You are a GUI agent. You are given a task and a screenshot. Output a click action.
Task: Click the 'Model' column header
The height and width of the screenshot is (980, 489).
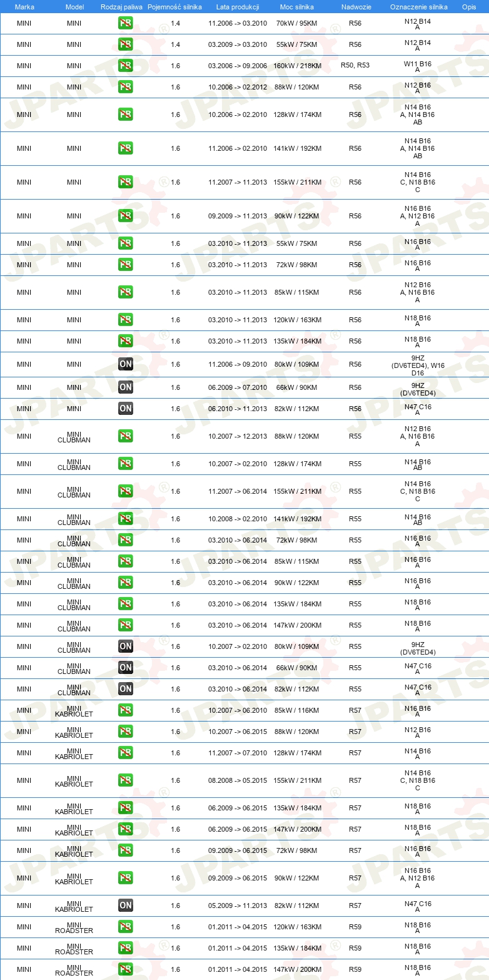(x=74, y=6)
